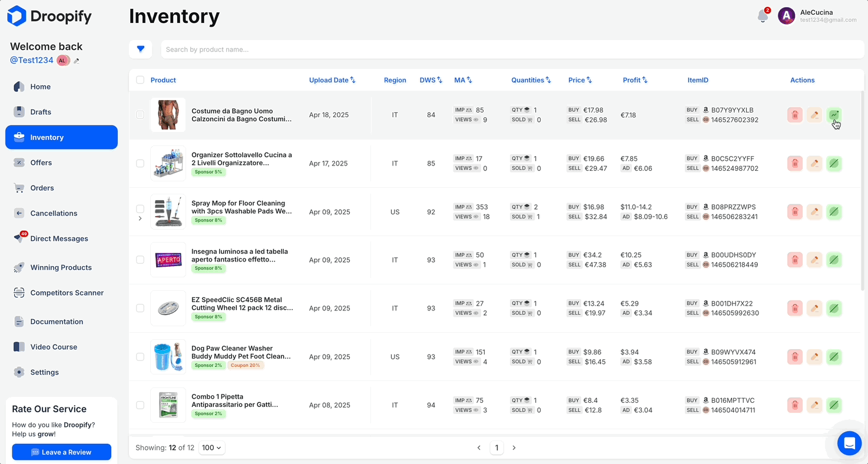The height and width of the screenshot is (464, 868).
Task: Open the AleCucina profile avatar
Action: coord(786,16)
